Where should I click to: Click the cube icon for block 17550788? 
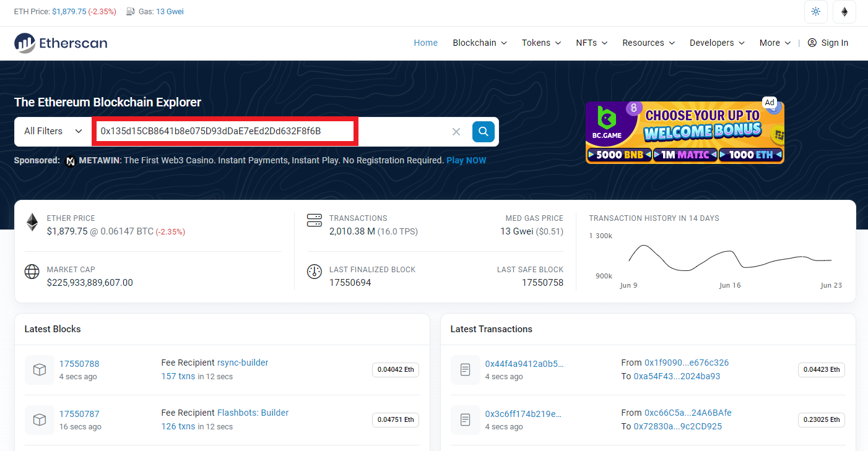40,370
